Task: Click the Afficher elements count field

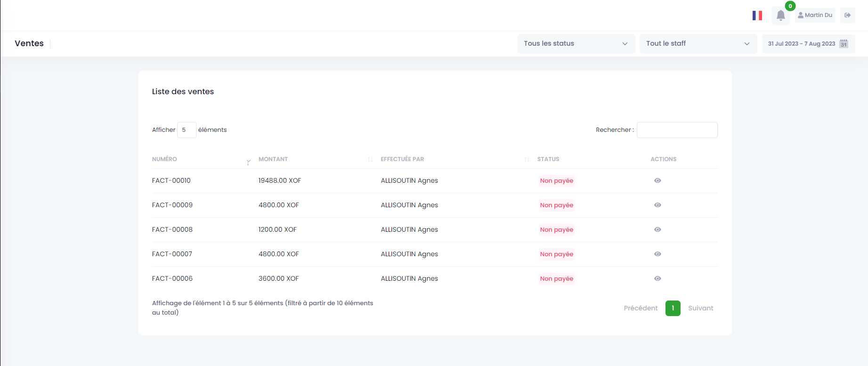Action: 187,130
